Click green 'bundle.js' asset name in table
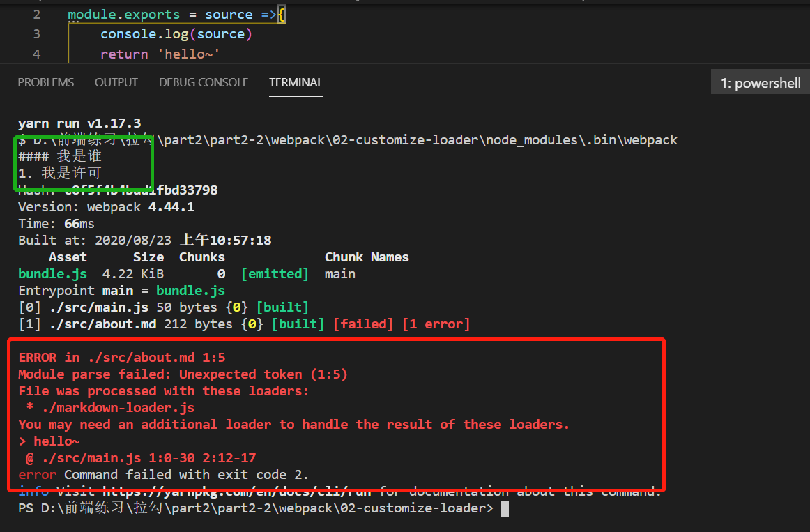This screenshot has height=532, width=810. click(53, 274)
